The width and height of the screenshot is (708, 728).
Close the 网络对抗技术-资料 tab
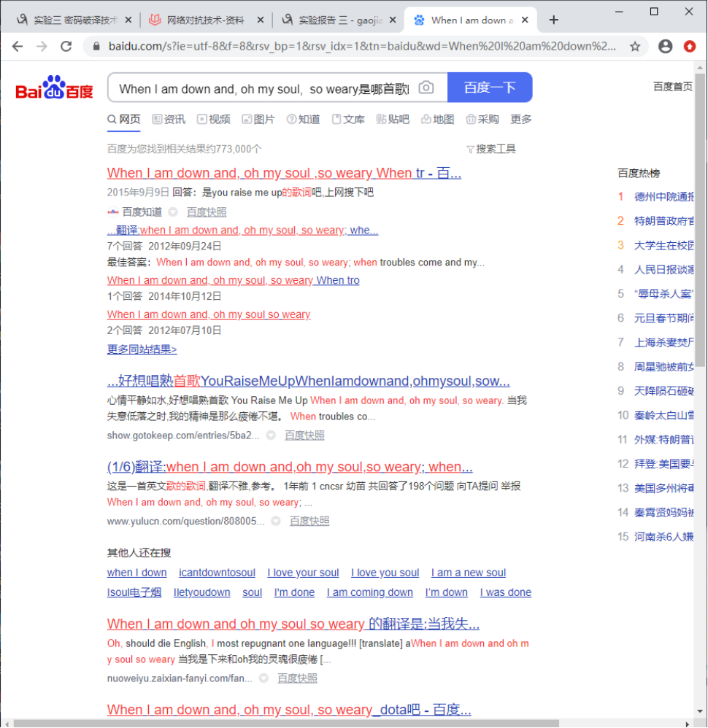click(x=261, y=20)
